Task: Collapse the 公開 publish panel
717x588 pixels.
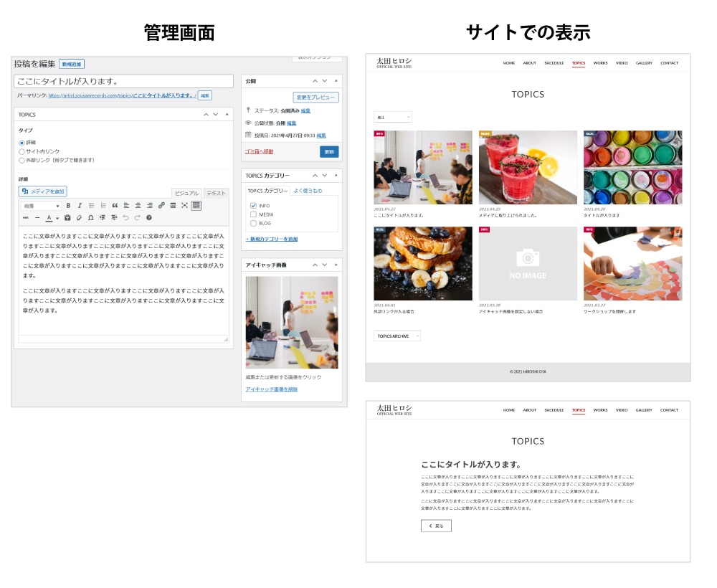Action: pyautogui.click(x=336, y=81)
